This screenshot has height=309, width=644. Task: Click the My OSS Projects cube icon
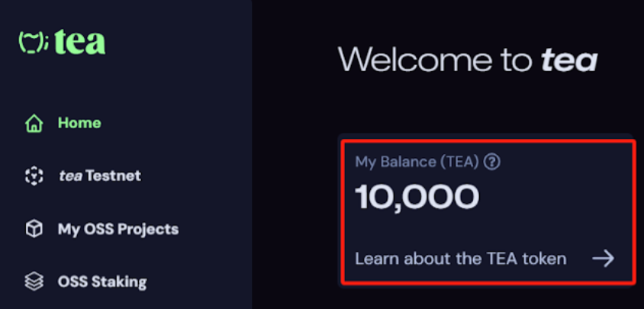coord(34,228)
